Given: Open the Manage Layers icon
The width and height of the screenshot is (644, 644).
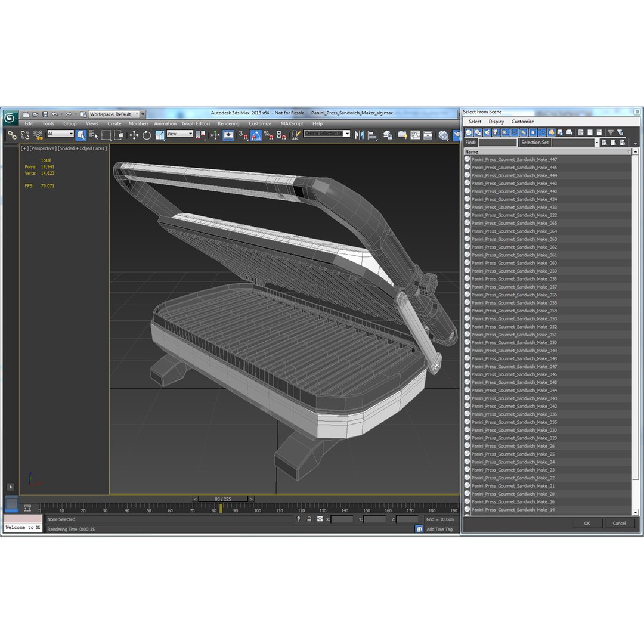Looking at the screenshot, I should (388, 135).
